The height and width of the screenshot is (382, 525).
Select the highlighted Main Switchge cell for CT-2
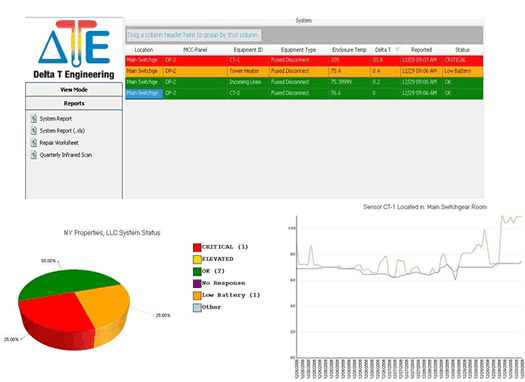tap(144, 93)
